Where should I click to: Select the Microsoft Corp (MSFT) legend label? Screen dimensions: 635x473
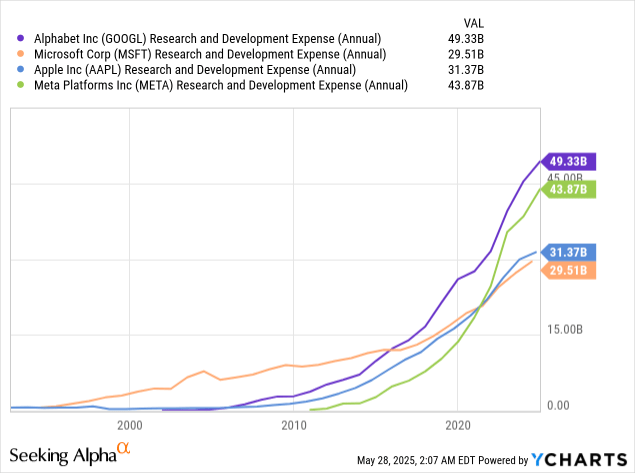210,54
